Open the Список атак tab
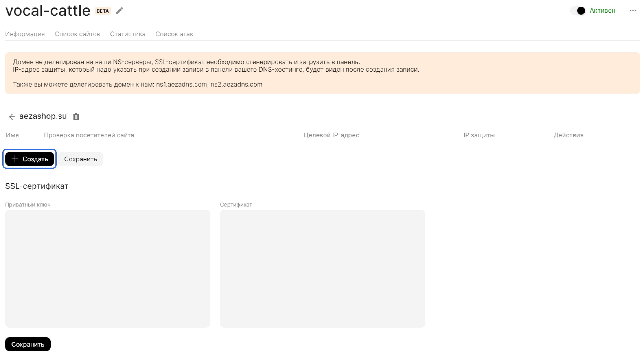644x356 pixels. point(174,34)
